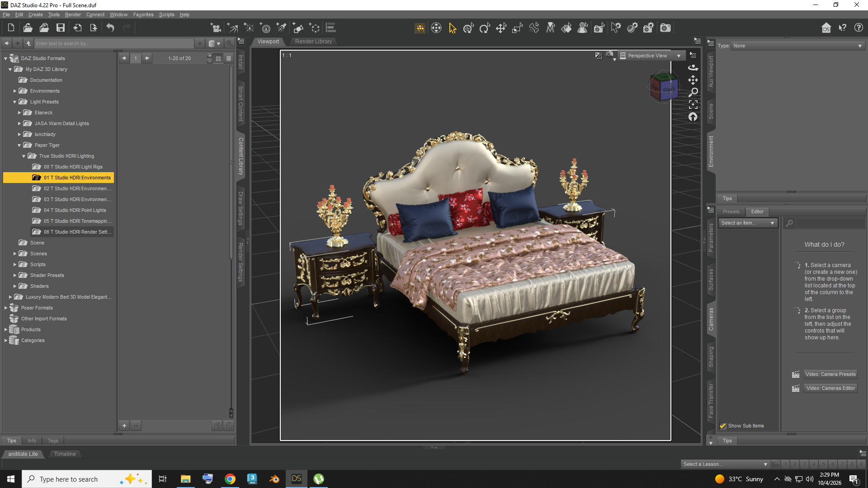
Task: Undo the last action
Action: tap(110, 28)
